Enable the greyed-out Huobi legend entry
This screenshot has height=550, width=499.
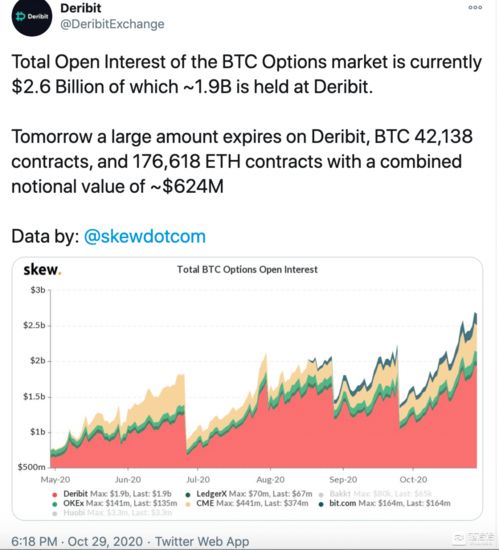tap(112, 513)
